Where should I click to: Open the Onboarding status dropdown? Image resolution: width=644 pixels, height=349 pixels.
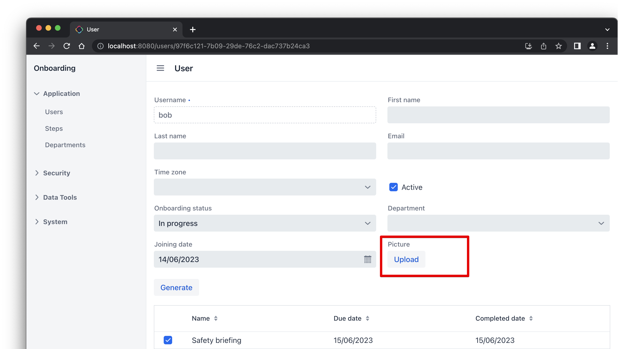[x=265, y=223]
